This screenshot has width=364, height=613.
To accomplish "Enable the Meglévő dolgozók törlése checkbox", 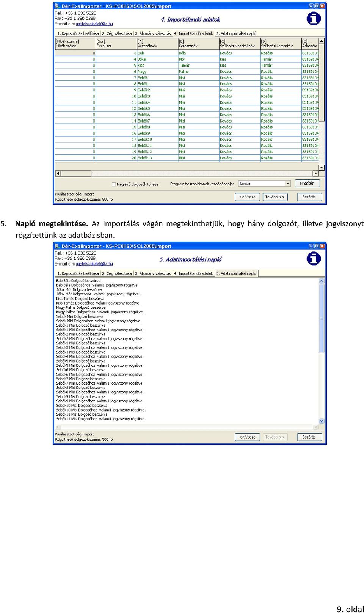I will pyautogui.click(x=114, y=184).
